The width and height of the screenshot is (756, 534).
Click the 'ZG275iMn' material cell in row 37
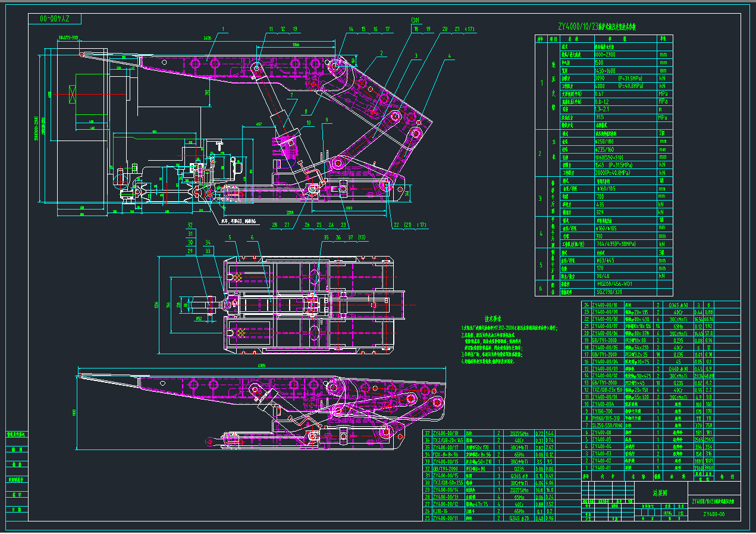tap(518, 433)
